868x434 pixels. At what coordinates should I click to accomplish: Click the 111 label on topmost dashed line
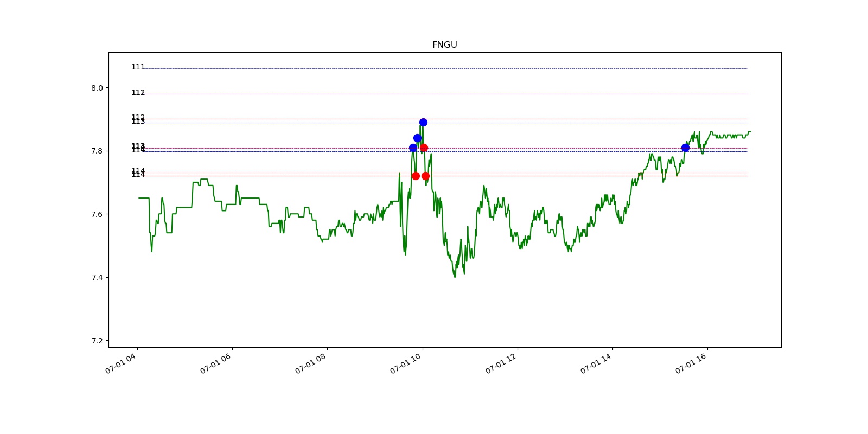(138, 67)
